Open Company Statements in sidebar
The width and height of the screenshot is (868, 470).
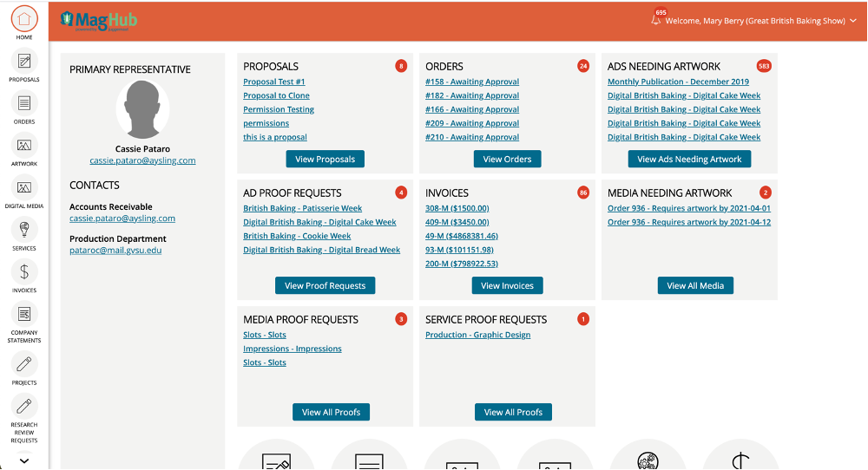[24, 314]
